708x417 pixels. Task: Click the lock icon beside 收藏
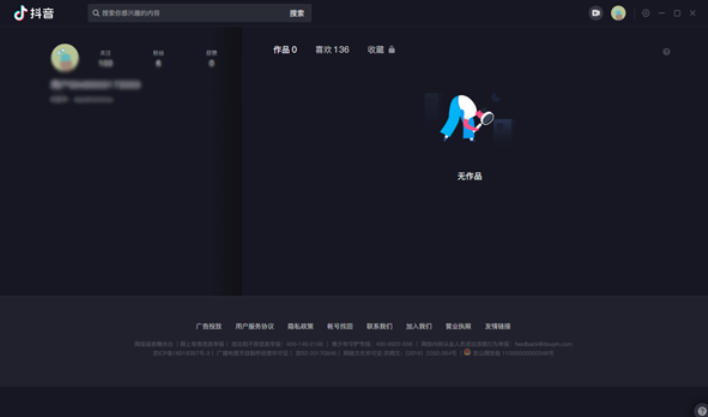(391, 50)
